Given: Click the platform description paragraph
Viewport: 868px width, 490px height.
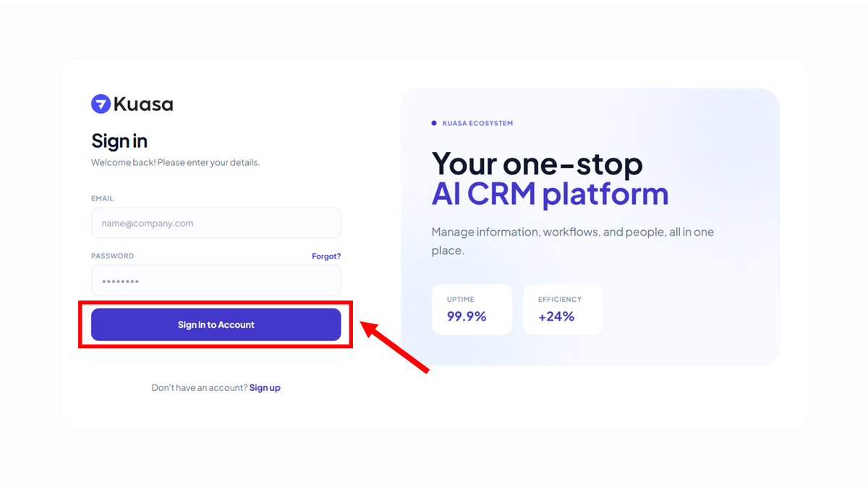Looking at the screenshot, I should point(572,241).
